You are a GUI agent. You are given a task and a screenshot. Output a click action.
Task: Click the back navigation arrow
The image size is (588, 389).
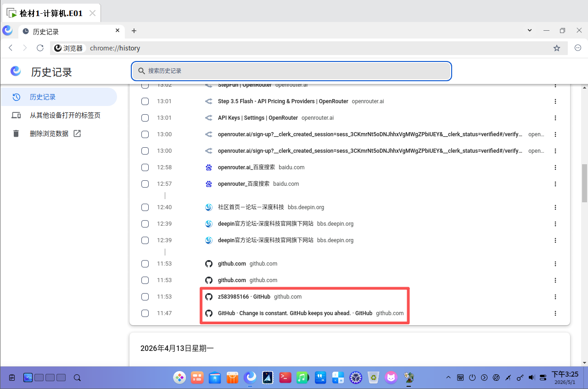pyautogui.click(x=11, y=48)
